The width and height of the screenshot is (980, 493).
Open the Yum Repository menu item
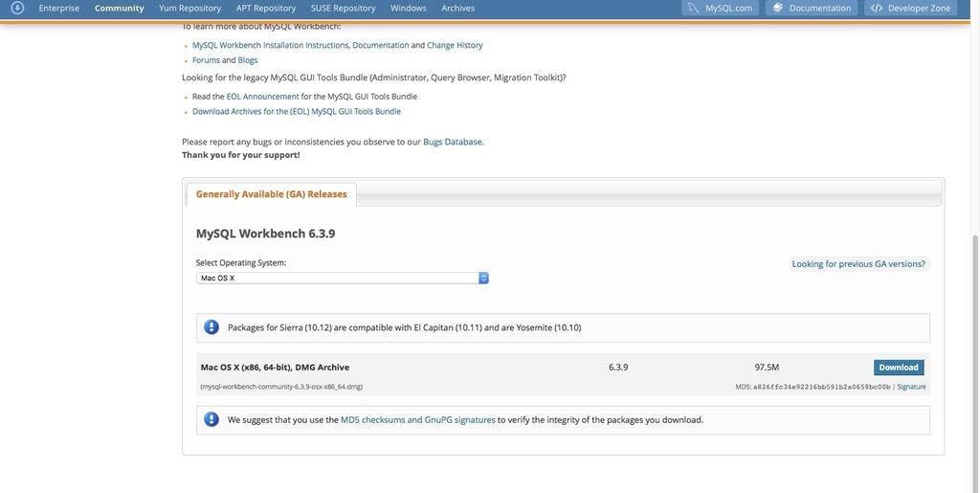[x=189, y=8]
